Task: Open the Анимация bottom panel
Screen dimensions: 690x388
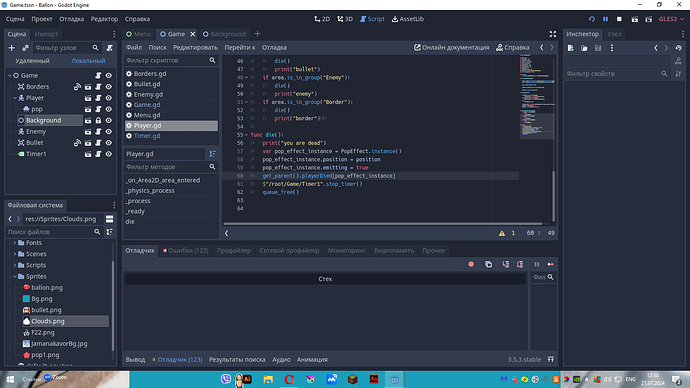Action: [x=312, y=359]
